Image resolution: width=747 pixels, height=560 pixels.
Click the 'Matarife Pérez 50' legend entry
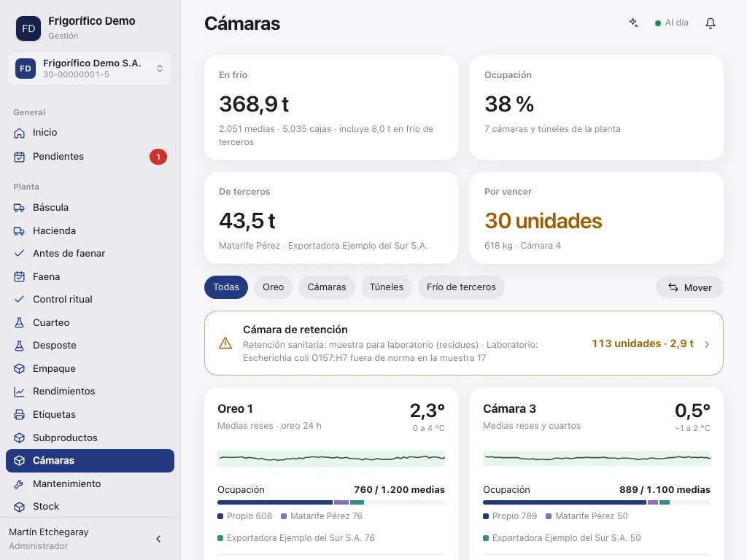click(587, 516)
